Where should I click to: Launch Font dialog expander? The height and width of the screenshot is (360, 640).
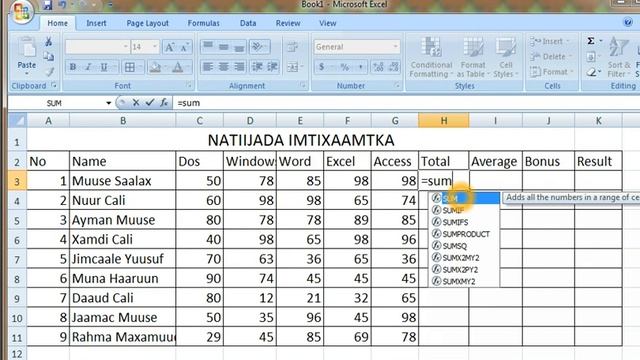pyautogui.click(x=189, y=86)
